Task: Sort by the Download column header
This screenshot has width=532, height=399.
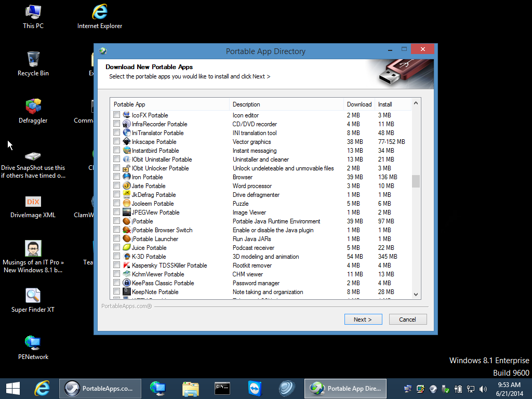Action: [x=360, y=104]
